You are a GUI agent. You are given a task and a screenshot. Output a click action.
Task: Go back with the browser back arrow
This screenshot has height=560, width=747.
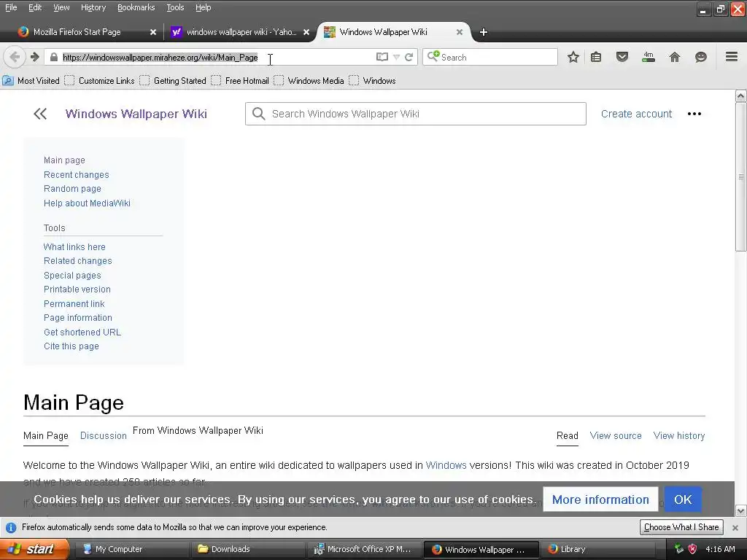tap(15, 57)
